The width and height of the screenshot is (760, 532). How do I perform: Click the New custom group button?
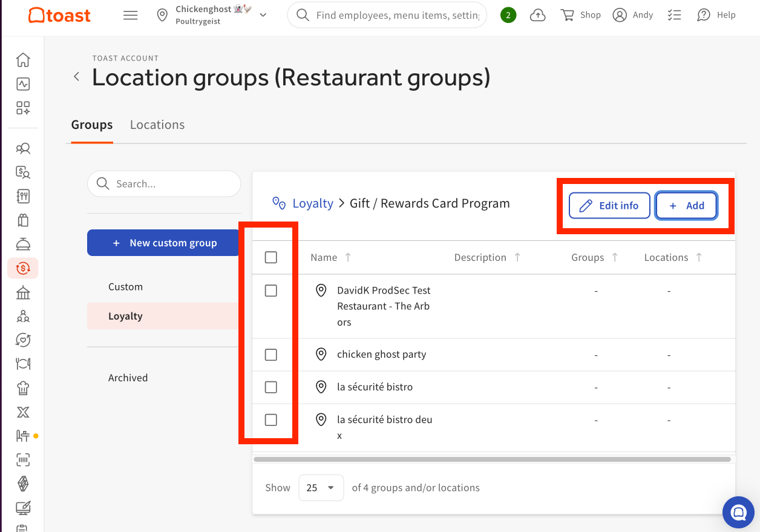(x=164, y=243)
